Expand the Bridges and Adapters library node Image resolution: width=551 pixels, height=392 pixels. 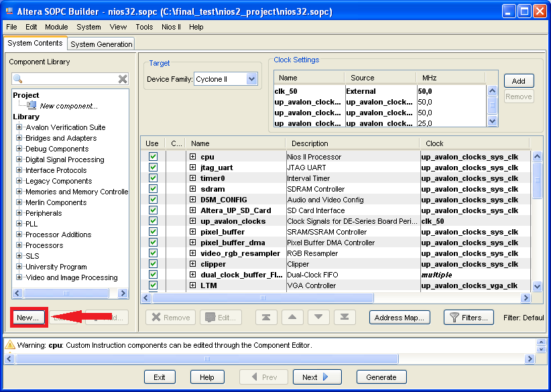19,137
